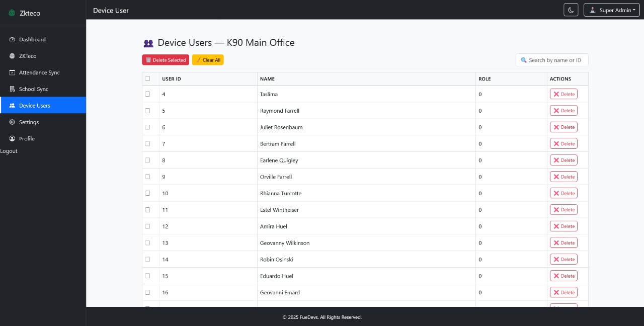Image resolution: width=644 pixels, height=326 pixels.
Task: Select the ZKTeco sidebar icon
Action: (12, 56)
